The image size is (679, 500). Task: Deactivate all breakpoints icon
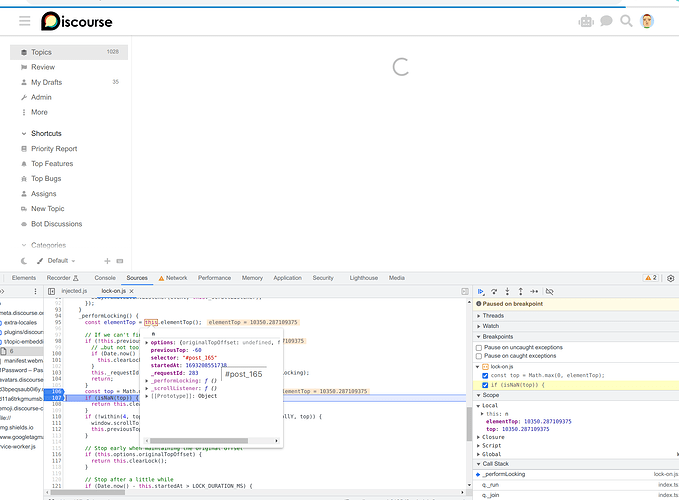(x=550, y=291)
